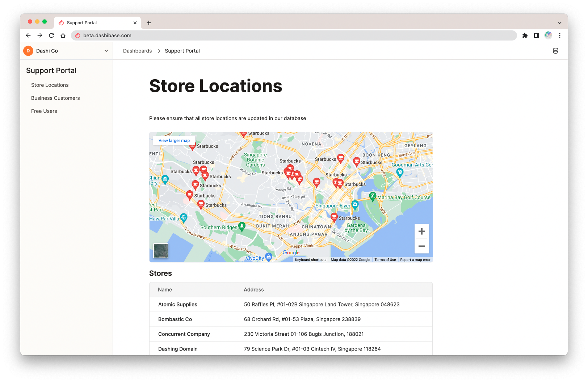Click View larger map link
The image size is (588, 382).
point(174,140)
